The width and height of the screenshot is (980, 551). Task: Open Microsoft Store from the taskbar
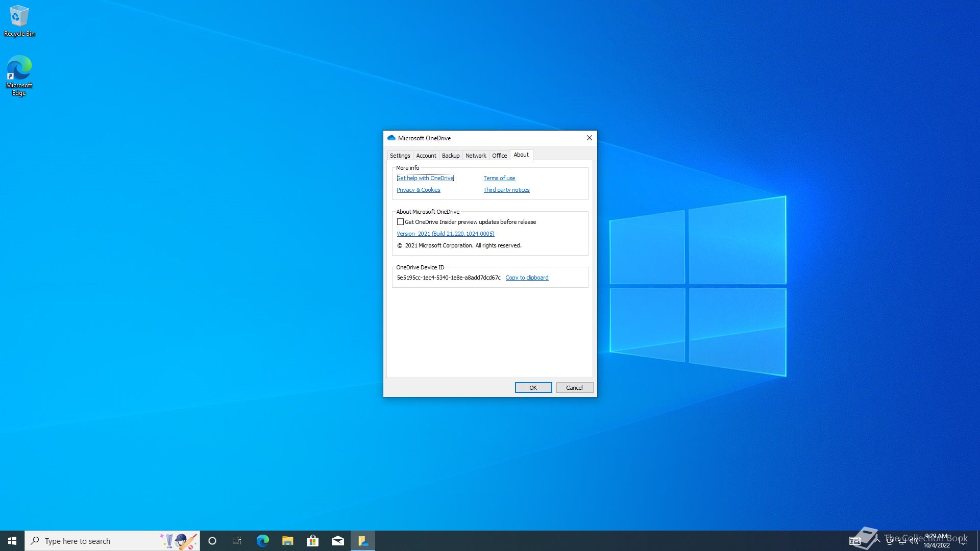312,541
